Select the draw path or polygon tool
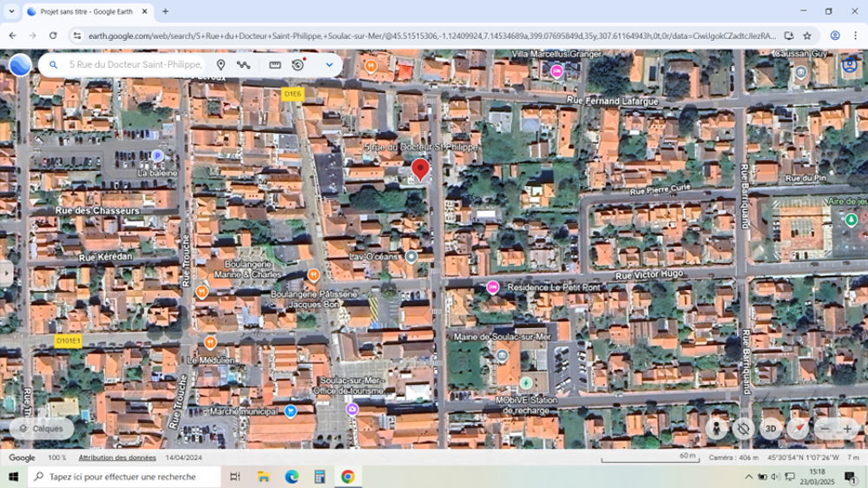 [243, 65]
